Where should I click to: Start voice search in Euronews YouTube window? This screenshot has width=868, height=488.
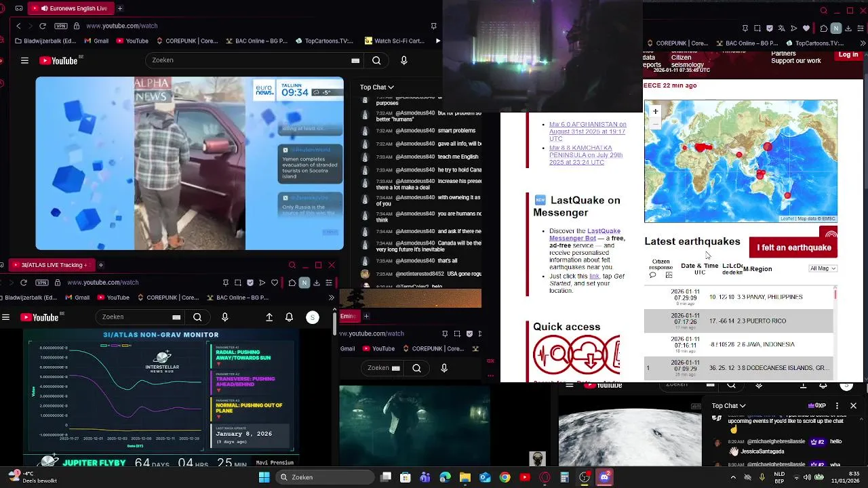point(404,60)
